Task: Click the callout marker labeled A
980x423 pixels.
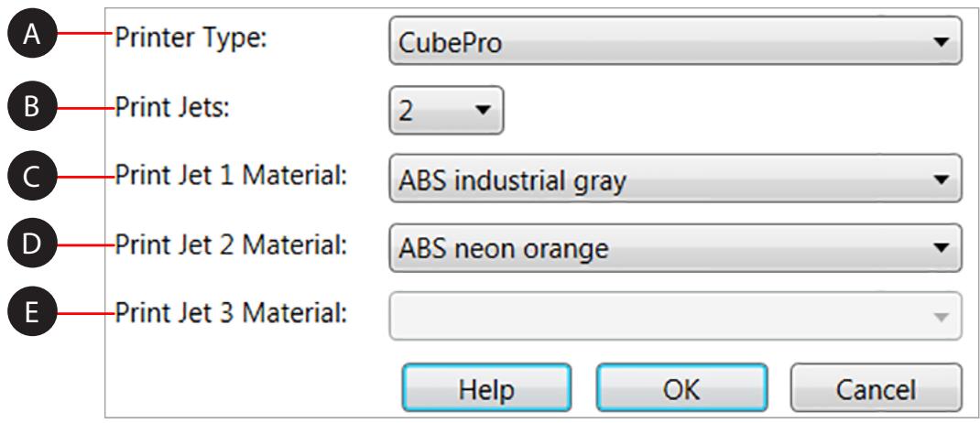Action: (33, 38)
